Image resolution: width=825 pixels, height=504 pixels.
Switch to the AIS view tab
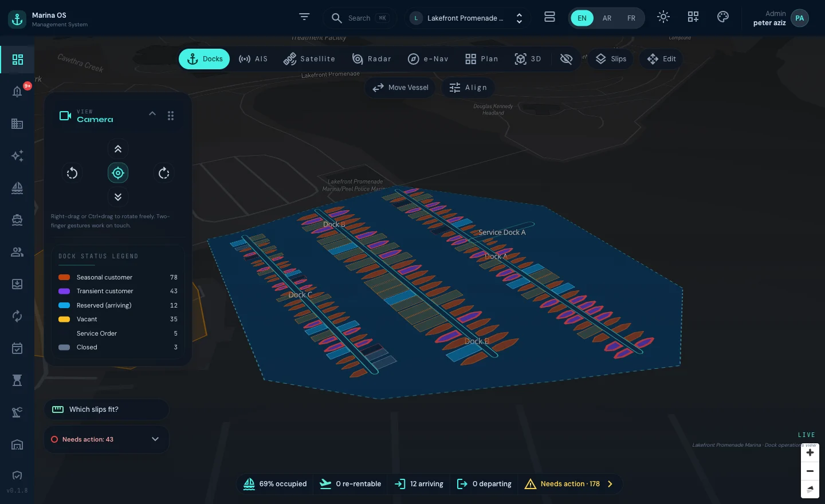click(x=253, y=59)
